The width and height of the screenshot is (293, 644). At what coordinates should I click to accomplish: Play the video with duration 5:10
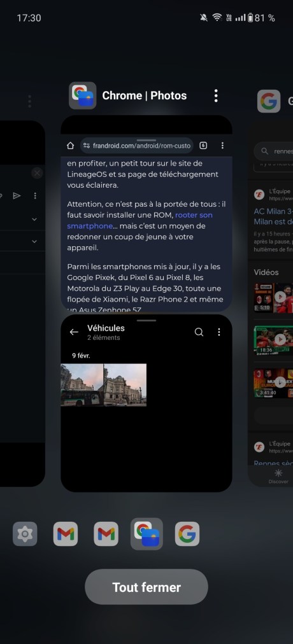(x=273, y=297)
